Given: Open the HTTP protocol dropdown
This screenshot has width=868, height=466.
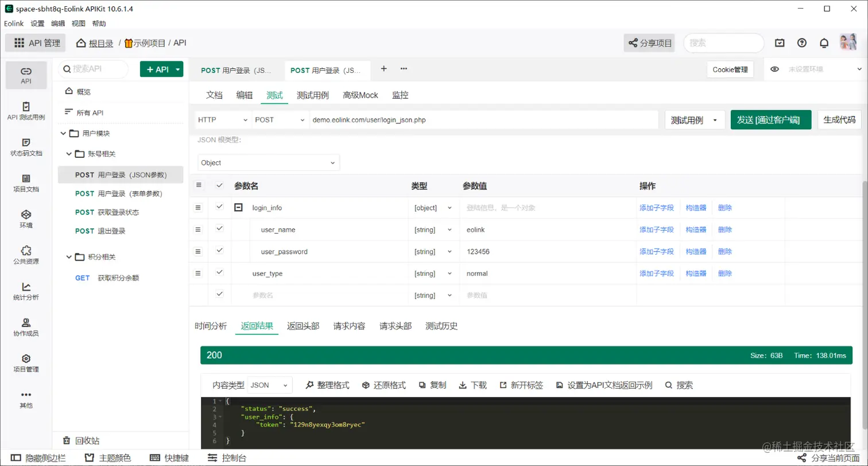Looking at the screenshot, I should coord(223,120).
